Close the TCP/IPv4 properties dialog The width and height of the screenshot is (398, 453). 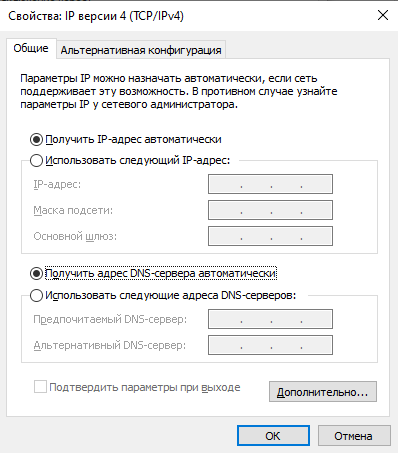click(x=383, y=15)
